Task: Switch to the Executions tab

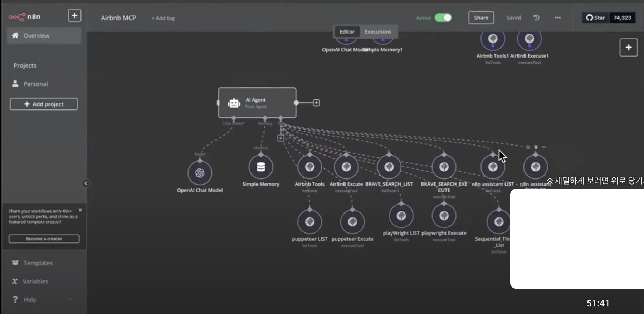Action: [378, 32]
